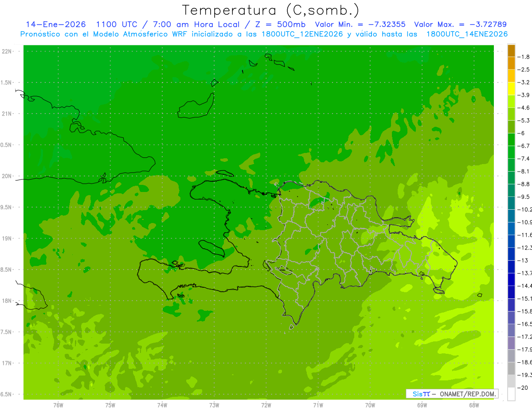
Task: Click the '-9.5' color scale label
Action: click(524, 197)
